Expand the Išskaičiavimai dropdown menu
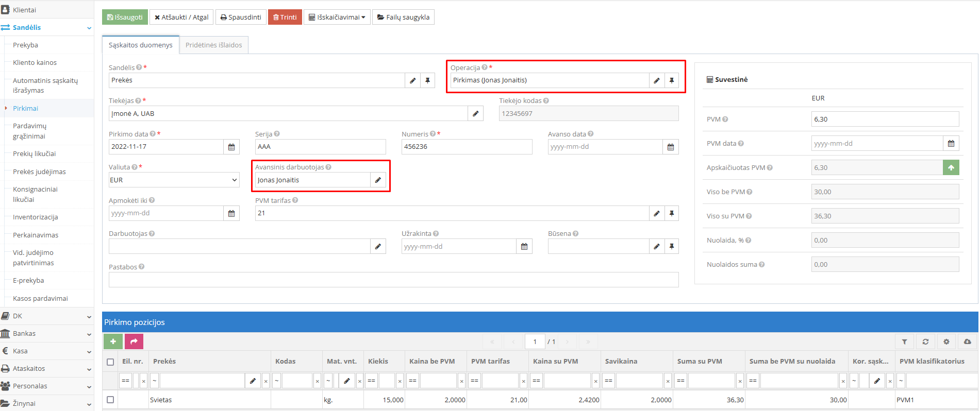The height and width of the screenshot is (411, 980). 337,17
